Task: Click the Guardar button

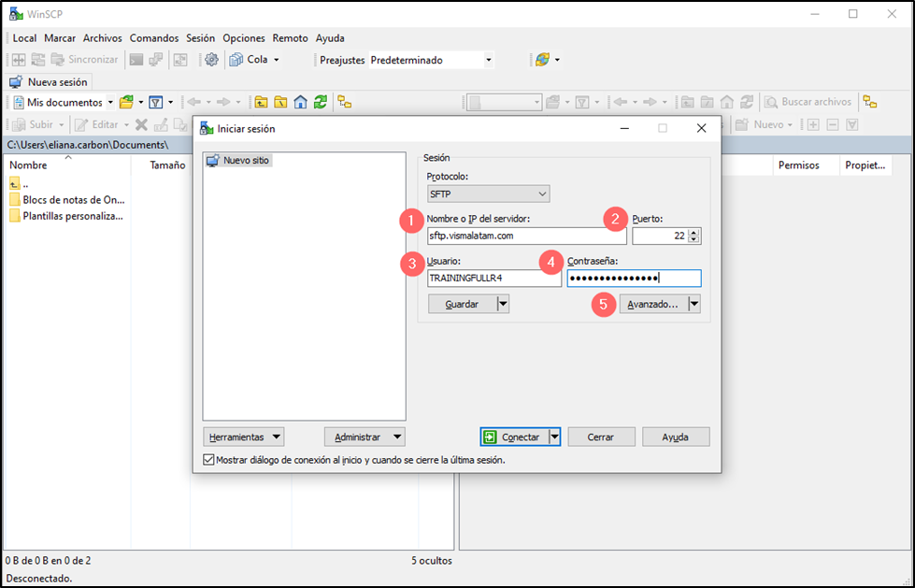Action: point(462,304)
